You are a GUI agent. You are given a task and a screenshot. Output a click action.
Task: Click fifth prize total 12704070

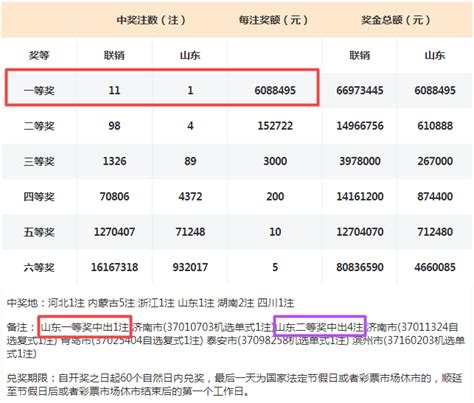tap(360, 232)
